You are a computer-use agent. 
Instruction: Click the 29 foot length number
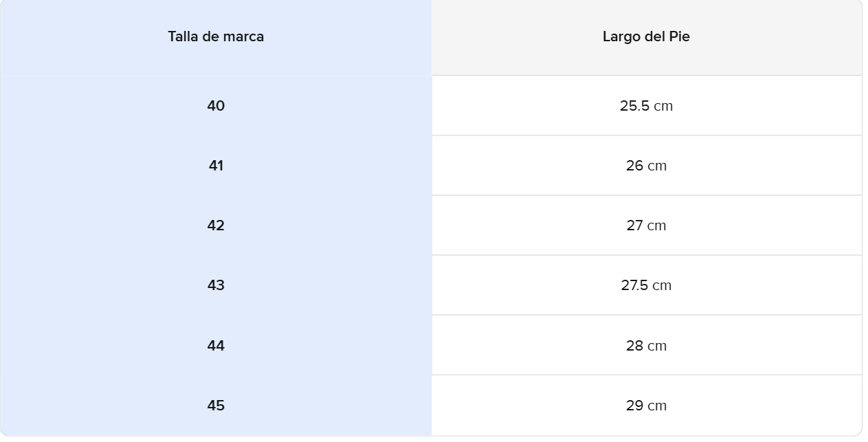634,406
